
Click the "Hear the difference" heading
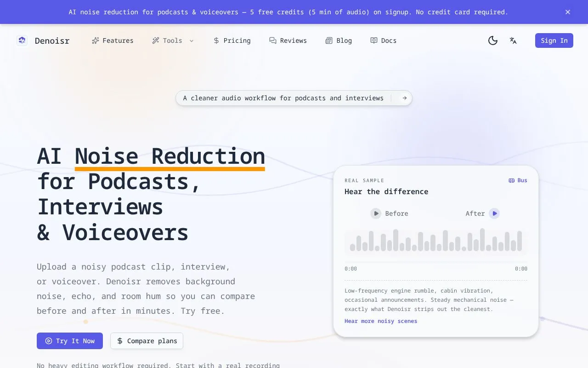point(386,191)
